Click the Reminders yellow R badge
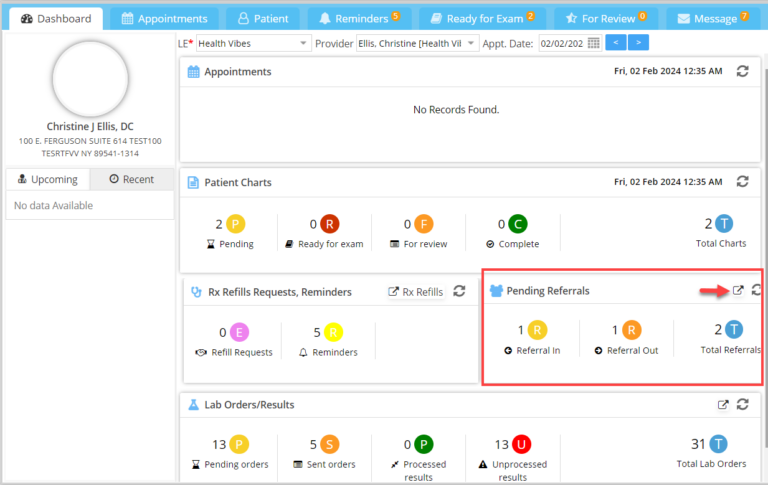The image size is (768, 485). 333,333
